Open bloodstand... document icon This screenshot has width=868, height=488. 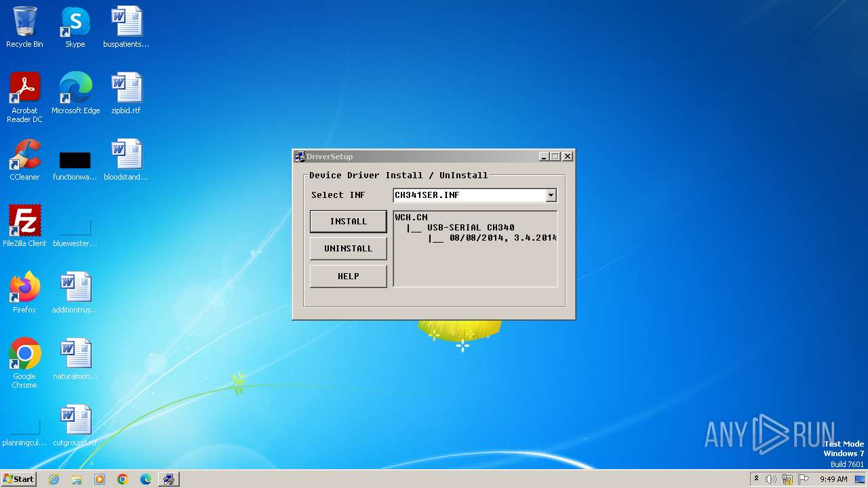[126, 160]
